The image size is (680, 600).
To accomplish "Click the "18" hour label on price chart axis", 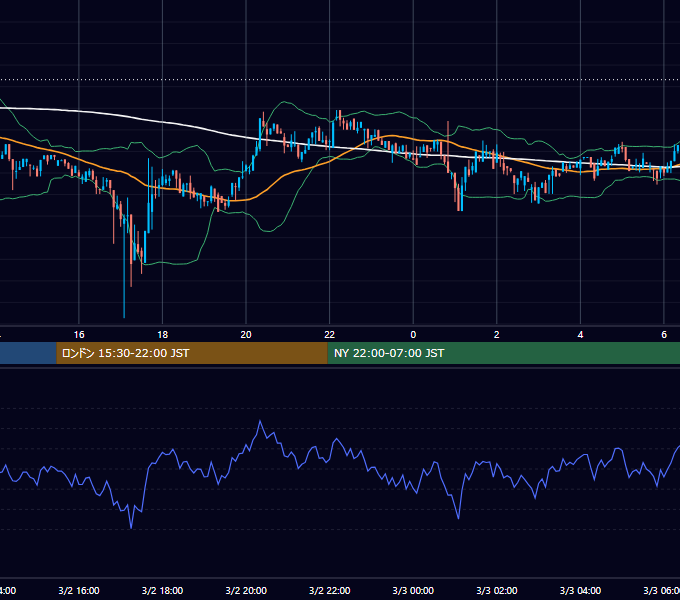I will point(162,335).
